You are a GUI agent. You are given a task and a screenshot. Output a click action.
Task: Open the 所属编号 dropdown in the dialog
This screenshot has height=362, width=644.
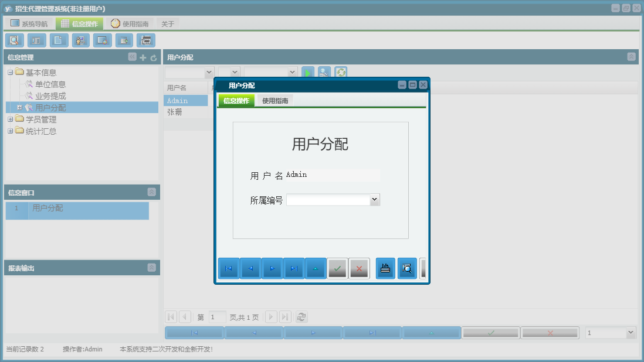pyautogui.click(x=375, y=199)
